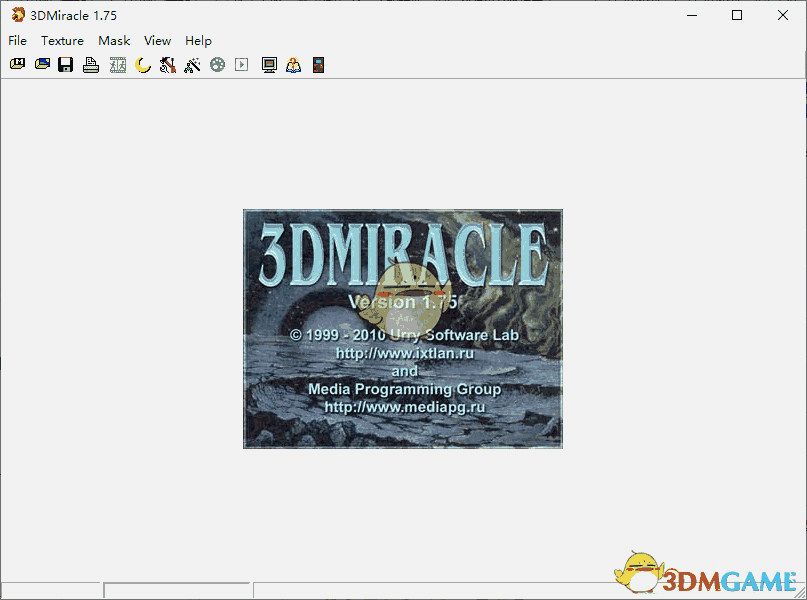Save the current stereogram
The width and height of the screenshot is (807, 600).
click(x=65, y=64)
